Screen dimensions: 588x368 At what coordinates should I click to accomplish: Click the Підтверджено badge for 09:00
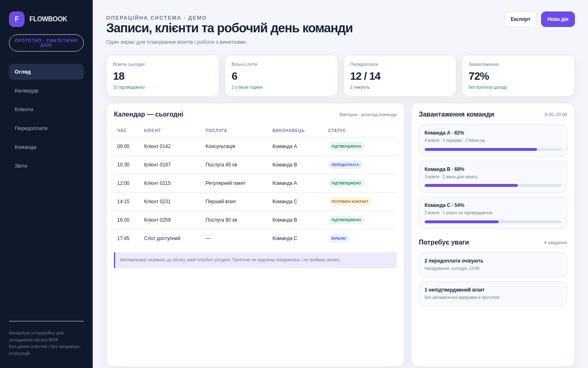(x=346, y=146)
